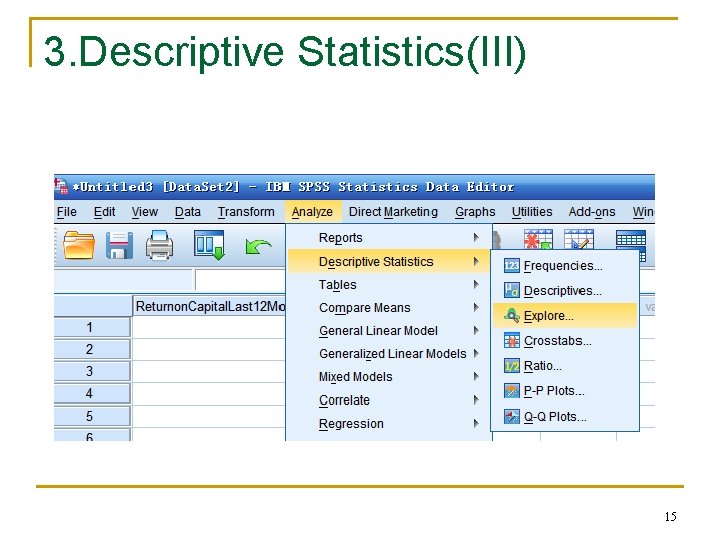
Task: Expand the Compare Means submenu arrow
Action: pos(476,308)
